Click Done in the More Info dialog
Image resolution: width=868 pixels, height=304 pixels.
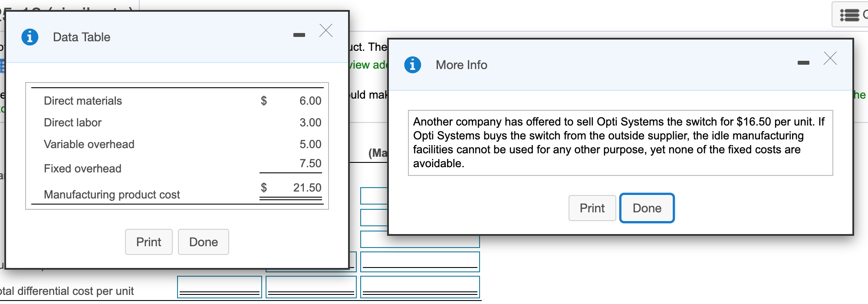pyautogui.click(x=647, y=208)
